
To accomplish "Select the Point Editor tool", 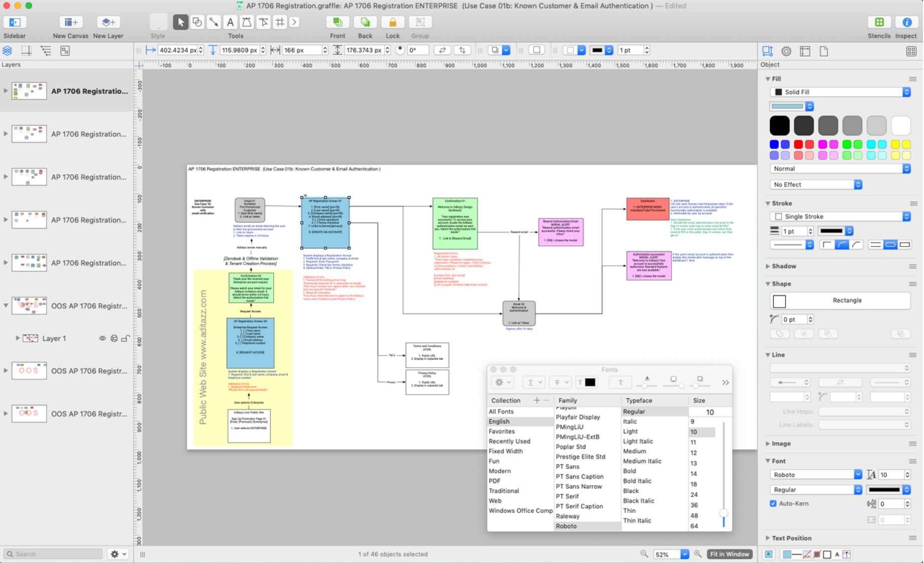I will pos(263,22).
